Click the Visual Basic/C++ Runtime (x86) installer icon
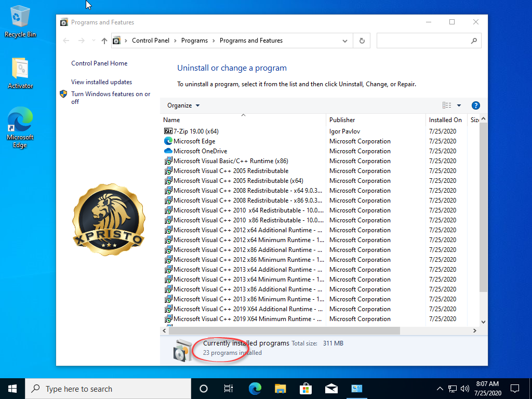Viewport: 532px width, 399px height. tap(168, 161)
